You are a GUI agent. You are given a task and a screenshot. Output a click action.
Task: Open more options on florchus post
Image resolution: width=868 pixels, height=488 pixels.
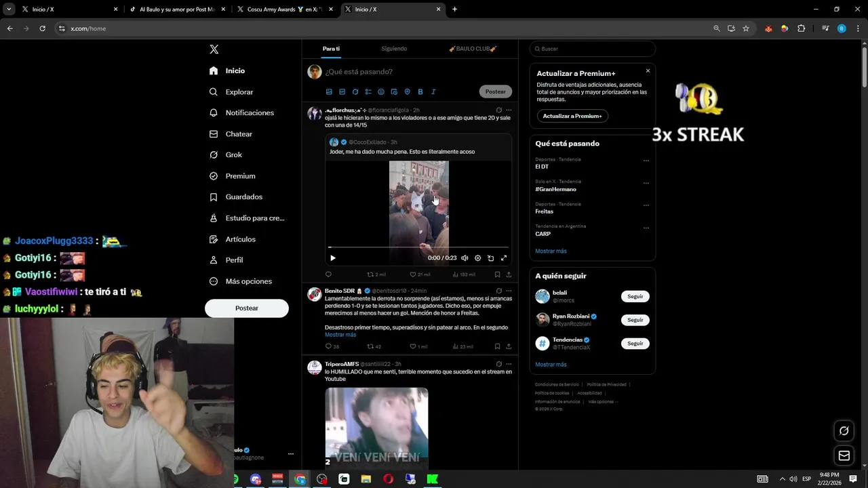coord(509,110)
